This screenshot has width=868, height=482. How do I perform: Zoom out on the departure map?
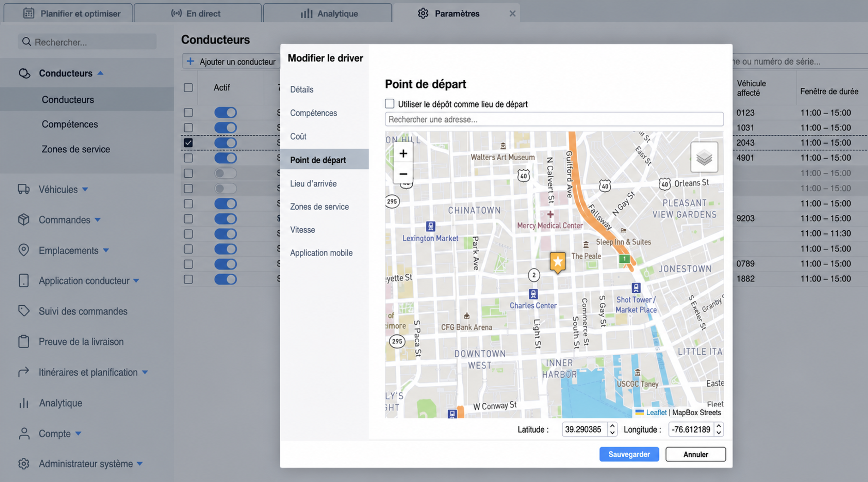pyautogui.click(x=403, y=174)
